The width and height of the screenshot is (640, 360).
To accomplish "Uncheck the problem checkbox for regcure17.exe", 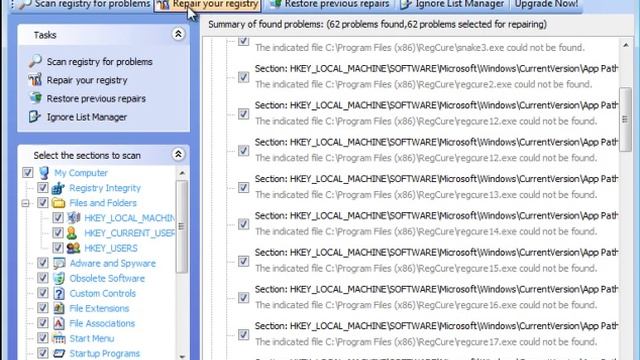I will tap(243, 334).
